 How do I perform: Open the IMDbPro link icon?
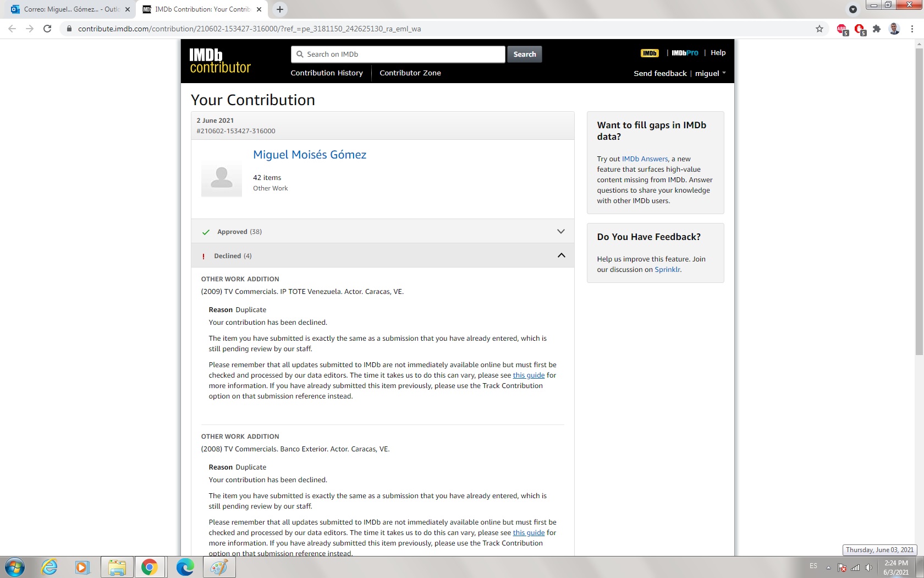(x=685, y=53)
